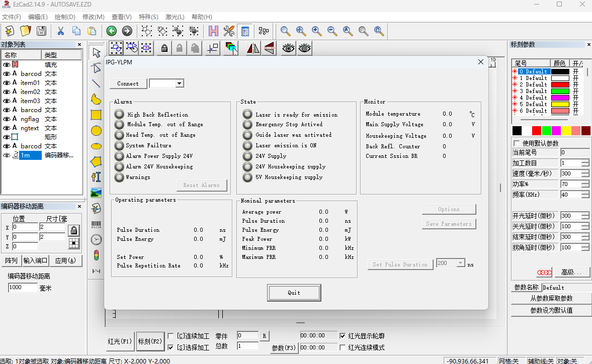Screen dimensions: 592x364
Task: Click the loop count spinner arrows
Action: 585,163
